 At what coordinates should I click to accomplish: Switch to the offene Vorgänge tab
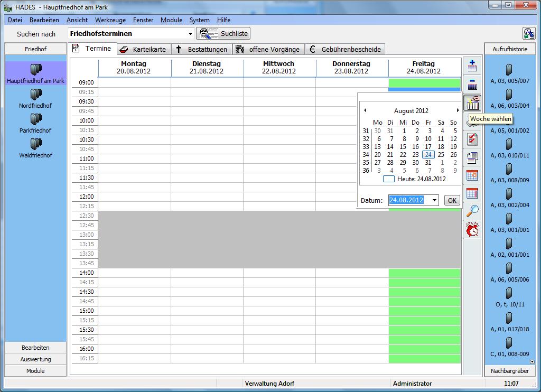268,49
